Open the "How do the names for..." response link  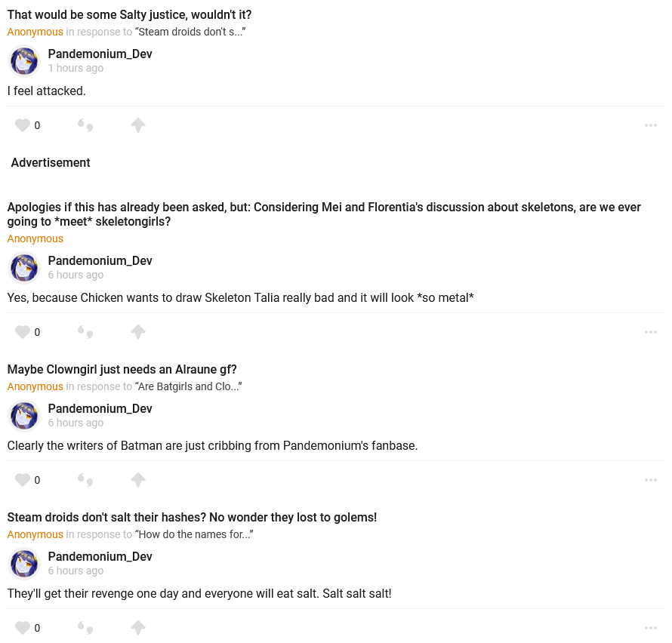(x=194, y=534)
